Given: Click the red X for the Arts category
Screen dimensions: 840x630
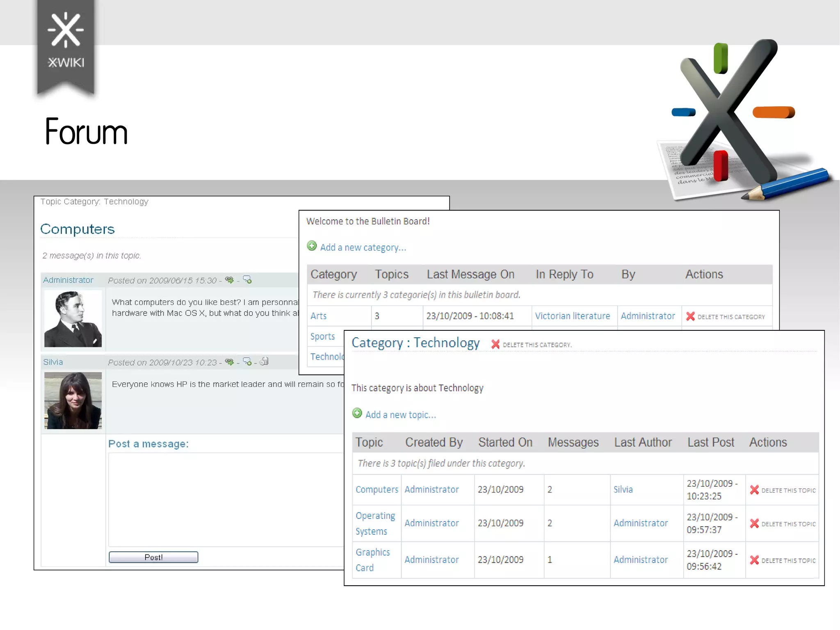Looking at the screenshot, I should click(691, 316).
